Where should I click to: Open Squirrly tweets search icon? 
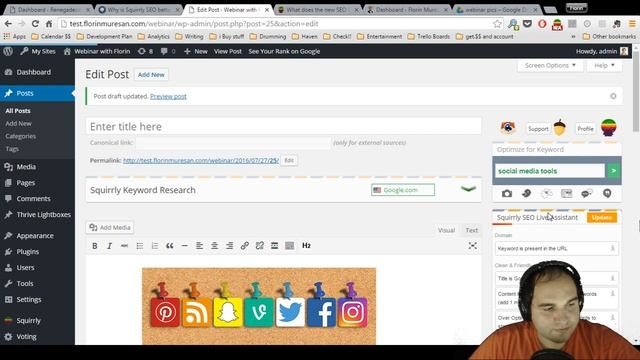[527, 193]
